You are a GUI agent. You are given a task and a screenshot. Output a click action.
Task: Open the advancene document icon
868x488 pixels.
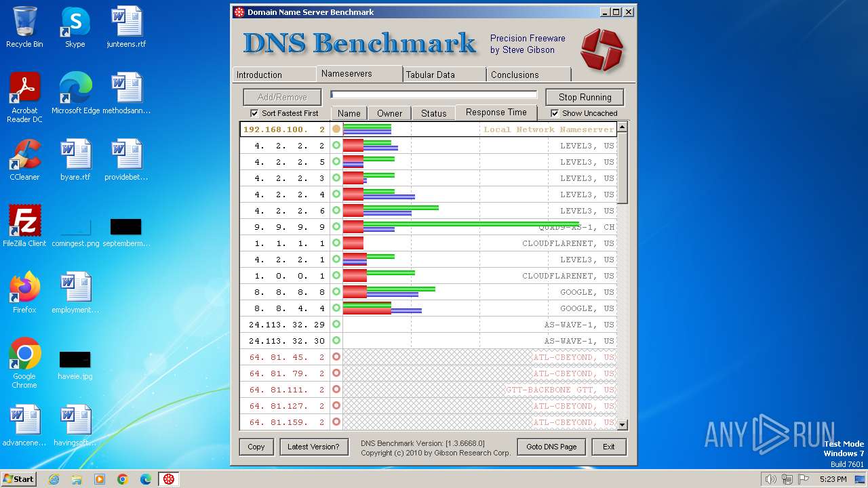pyautogui.click(x=24, y=426)
